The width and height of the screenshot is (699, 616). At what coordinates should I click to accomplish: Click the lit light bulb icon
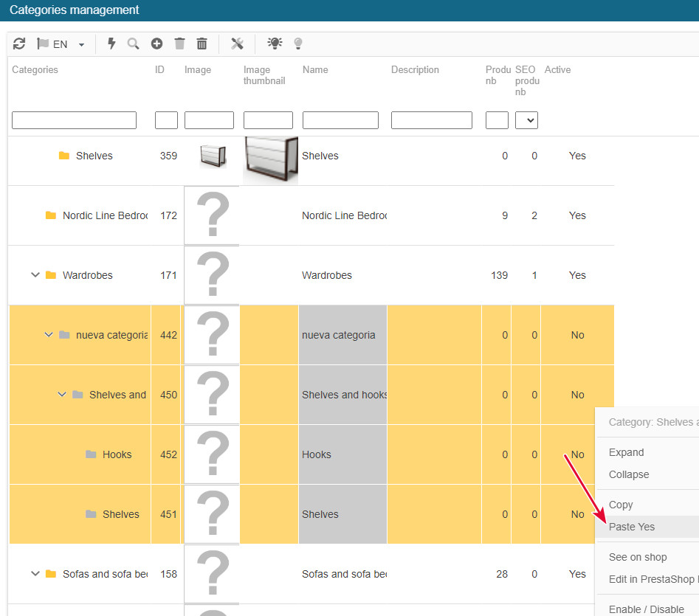pos(275,44)
